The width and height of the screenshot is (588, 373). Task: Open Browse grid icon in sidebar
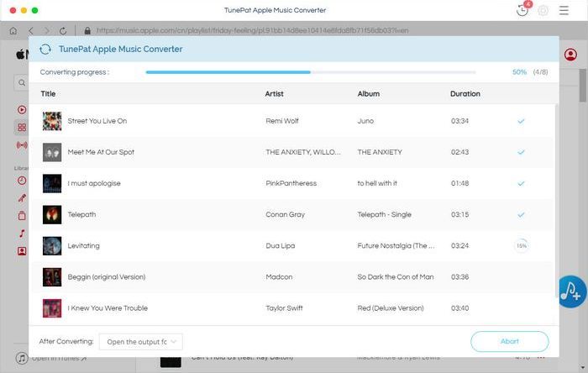(22, 128)
